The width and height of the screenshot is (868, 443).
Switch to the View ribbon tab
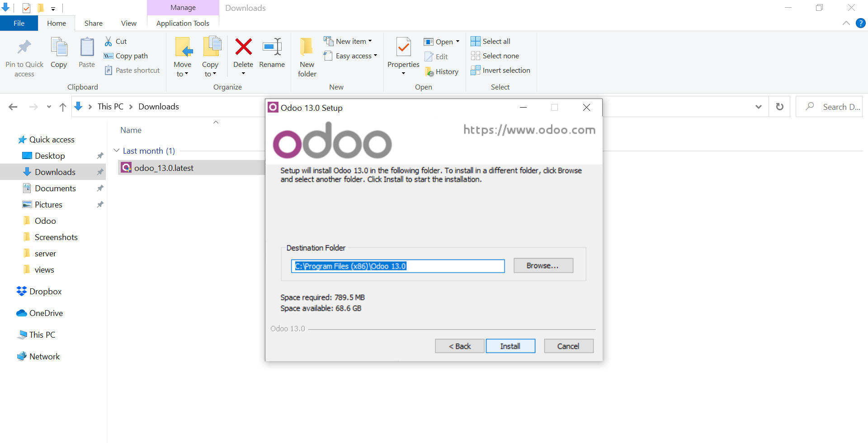128,23
